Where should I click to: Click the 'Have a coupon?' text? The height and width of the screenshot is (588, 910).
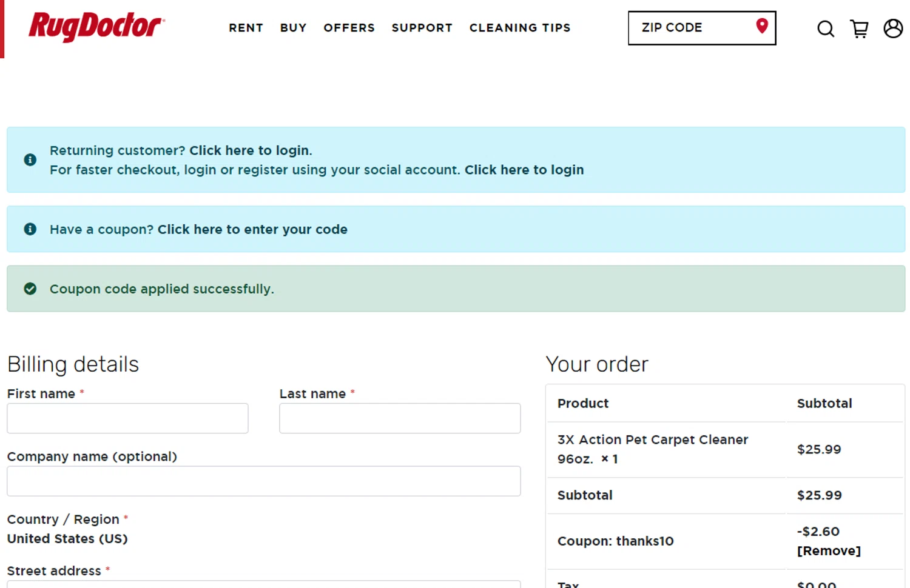(102, 229)
